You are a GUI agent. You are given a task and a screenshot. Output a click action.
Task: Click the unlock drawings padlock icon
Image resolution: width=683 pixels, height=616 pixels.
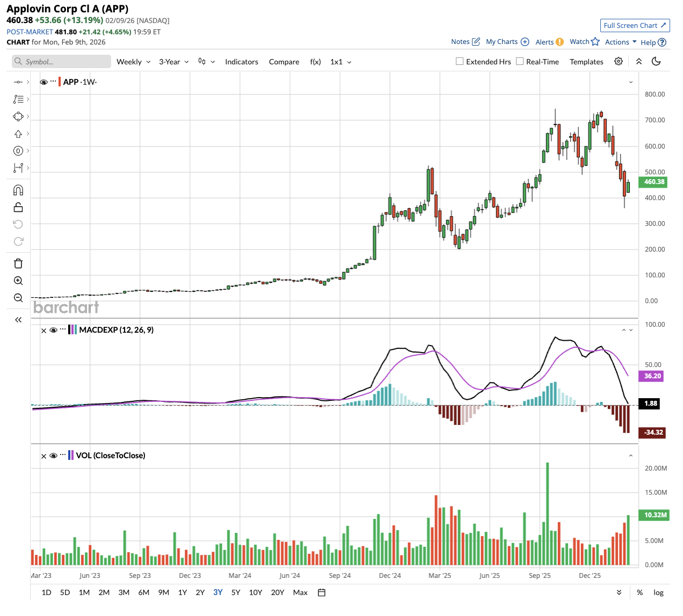pyautogui.click(x=18, y=208)
